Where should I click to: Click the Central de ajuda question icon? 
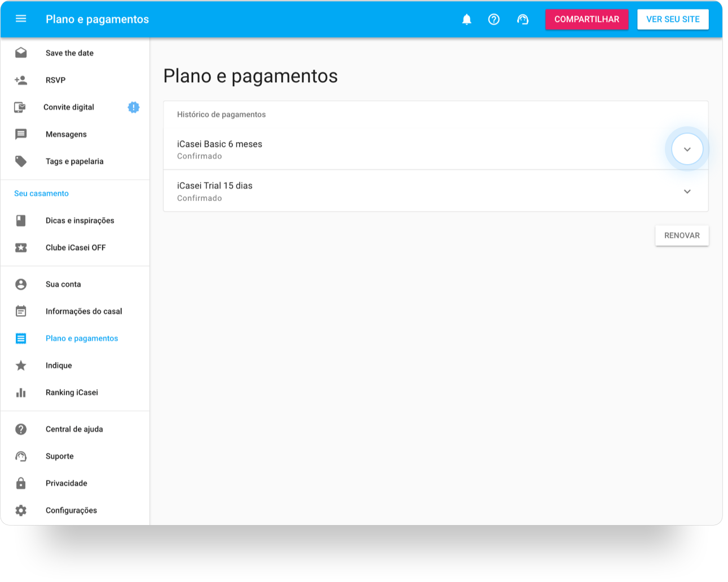click(21, 429)
